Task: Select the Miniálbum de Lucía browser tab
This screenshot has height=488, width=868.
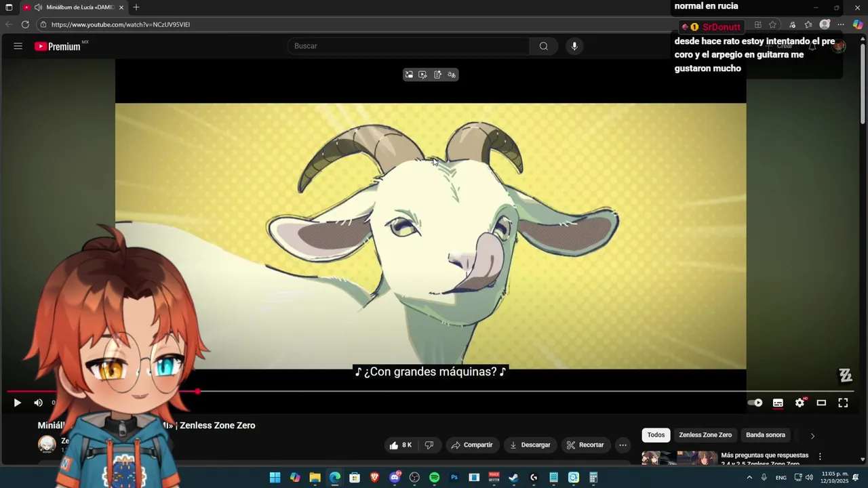Action: [x=73, y=7]
